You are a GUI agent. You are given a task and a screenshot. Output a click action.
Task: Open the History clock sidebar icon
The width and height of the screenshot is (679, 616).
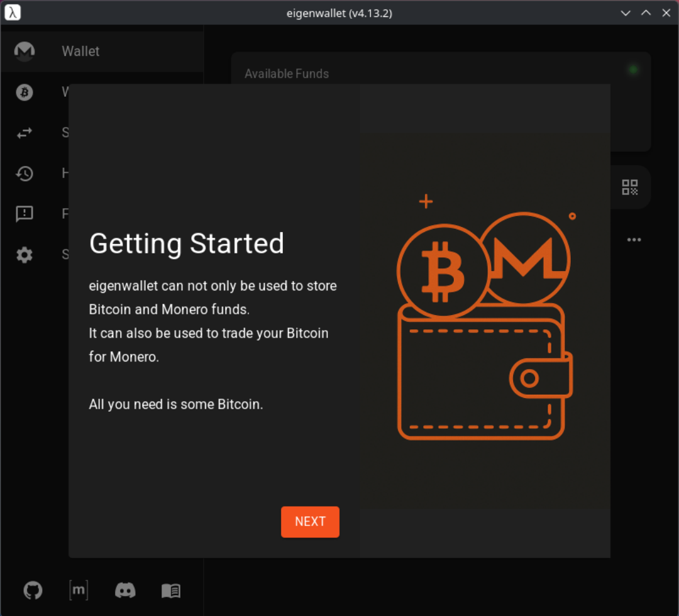(25, 173)
